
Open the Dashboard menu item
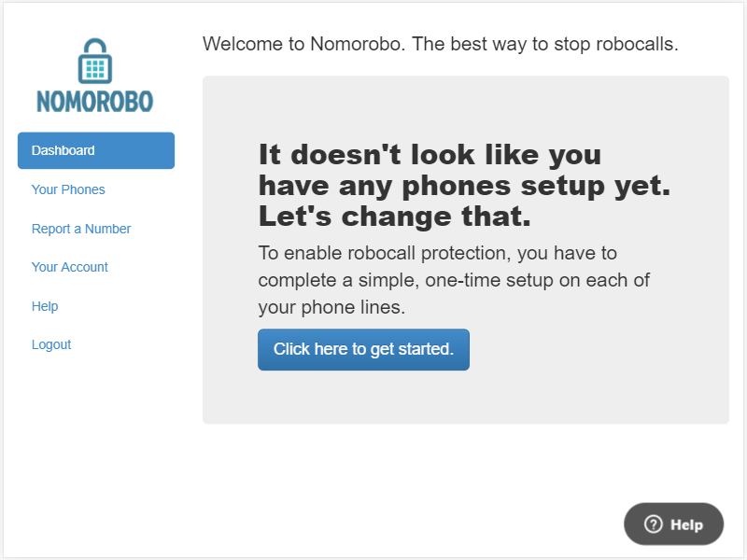click(96, 150)
